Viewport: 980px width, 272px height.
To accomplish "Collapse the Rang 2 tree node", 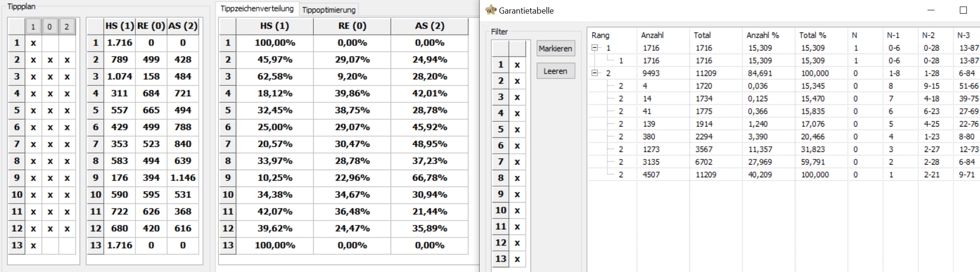I will click(x=595, y=73).
